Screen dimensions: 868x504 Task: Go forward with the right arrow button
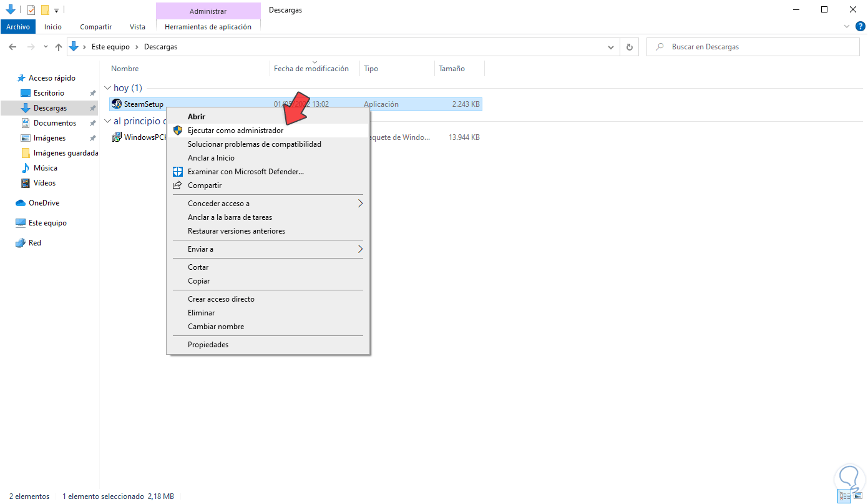(31, 47)
